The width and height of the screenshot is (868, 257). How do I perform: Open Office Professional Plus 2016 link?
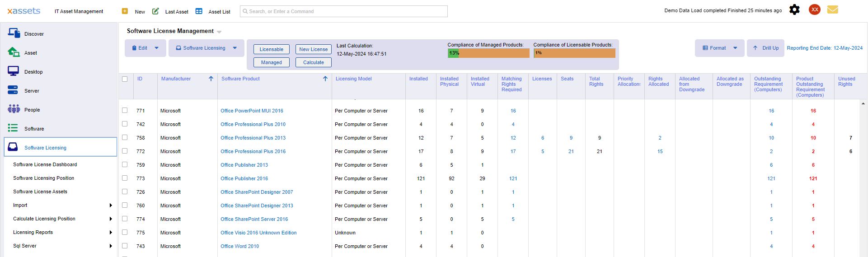point(253,151)
